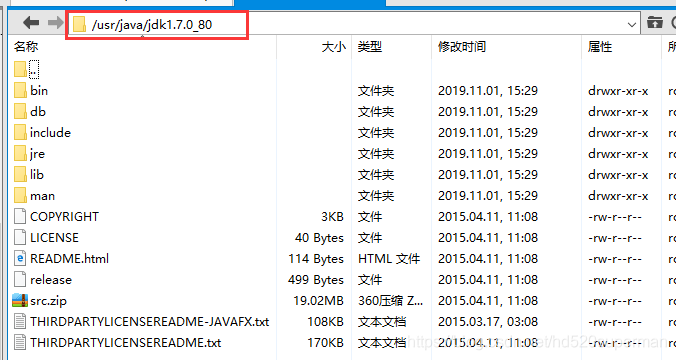The width and height of the screenshot is (676, 360).
Task: Click the folder icon in the path bar
Action: coord(79,24)
